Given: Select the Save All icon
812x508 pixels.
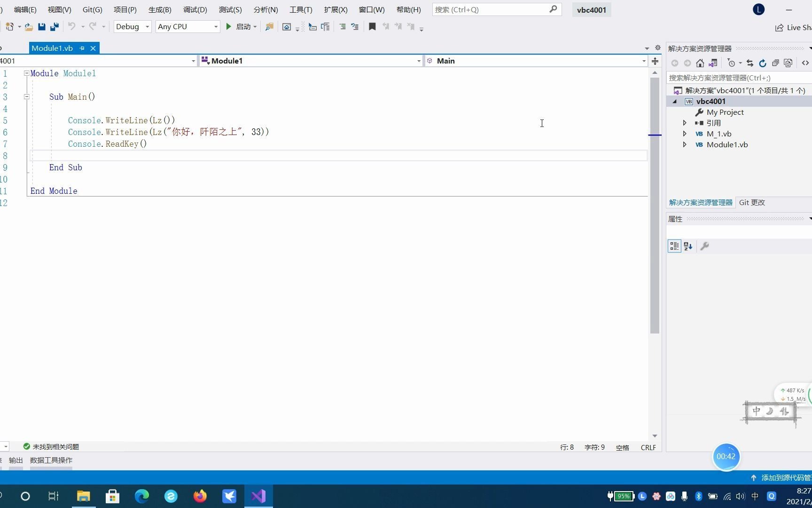Looking at the screenshot, I should [x=54, y=27].
